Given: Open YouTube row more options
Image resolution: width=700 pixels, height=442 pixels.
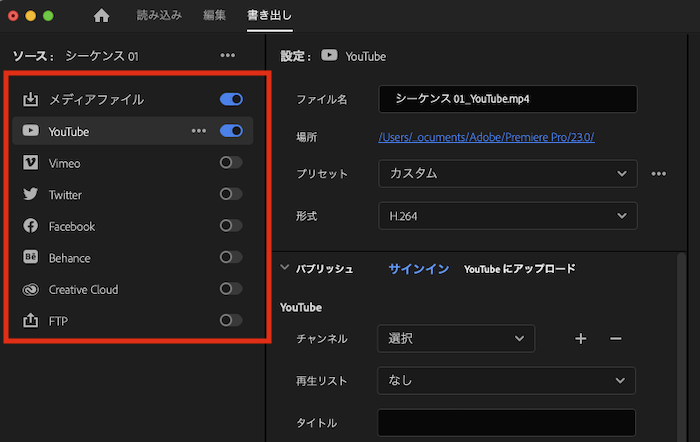Looking at the screenshot, I should coord(199,131).
